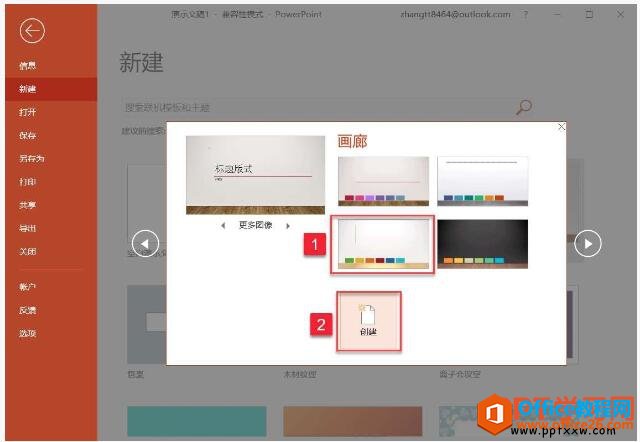Select the golden-floor variant thumbnail
This screenshot has height=442, width=640.
pos(383,244)
